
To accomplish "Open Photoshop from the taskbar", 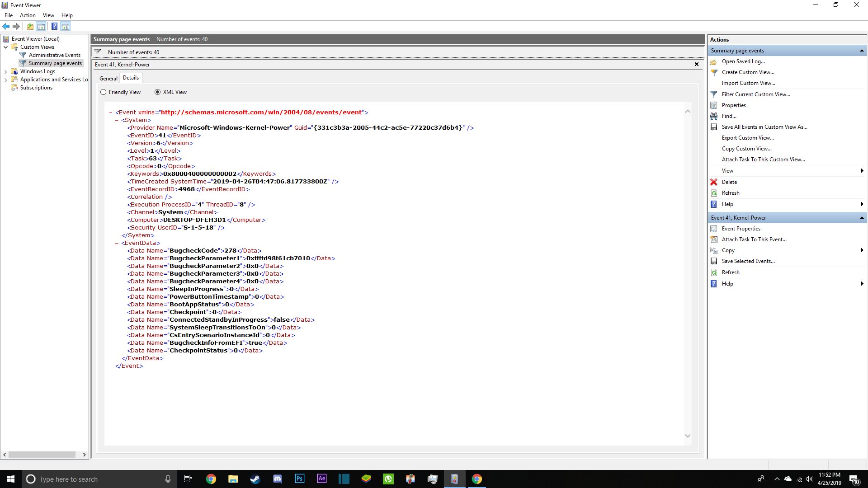I will click(x=299, y=479).
